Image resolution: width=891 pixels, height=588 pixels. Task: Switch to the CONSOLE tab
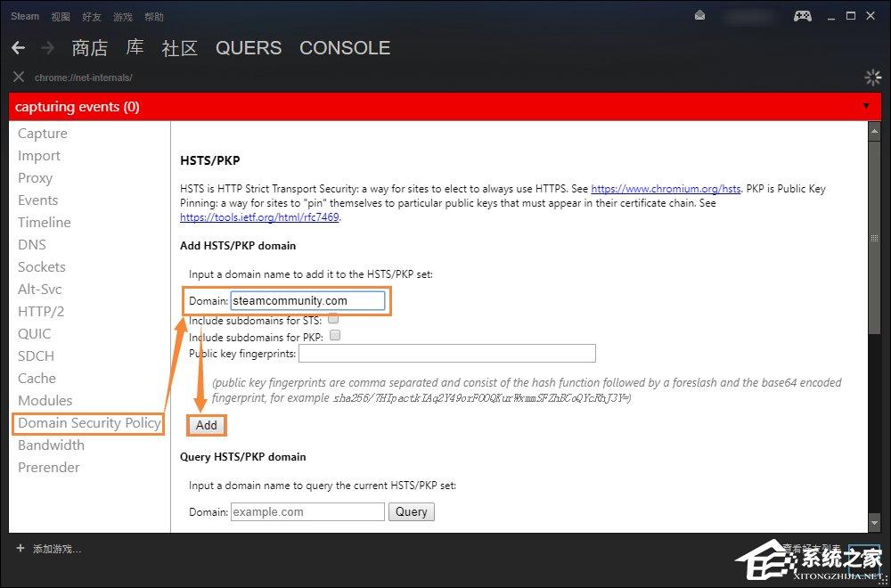tap(345, 48)
